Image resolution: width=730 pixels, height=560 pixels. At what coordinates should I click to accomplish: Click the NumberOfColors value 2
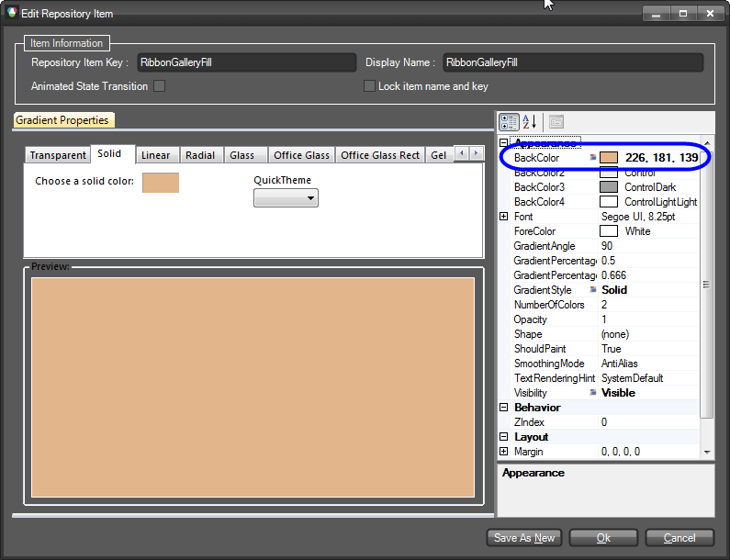tap(604, 305)
